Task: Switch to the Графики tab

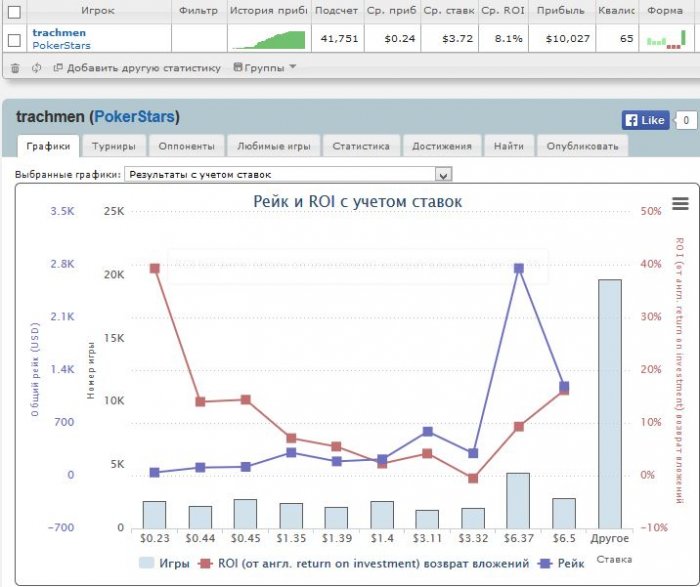Action: (x=48, y=146)
